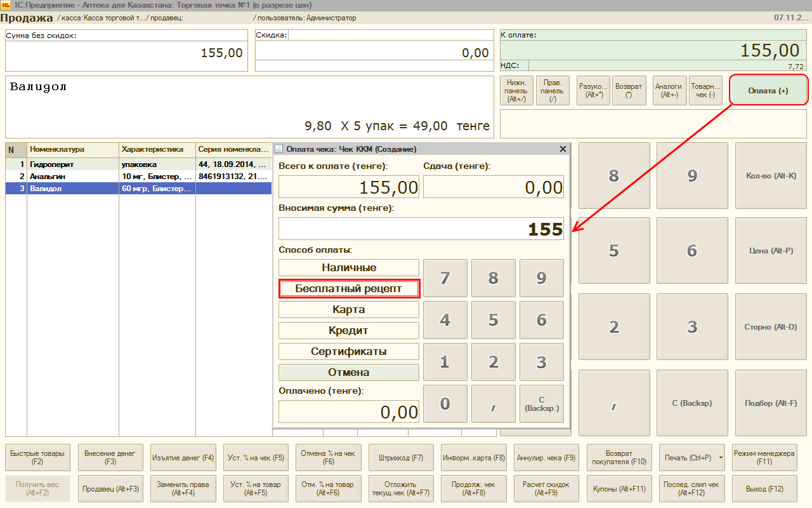Click the Оплата (+) button
Image resolution: width=812 pixels, height=508 pixels.
click(x=768, y=91)
